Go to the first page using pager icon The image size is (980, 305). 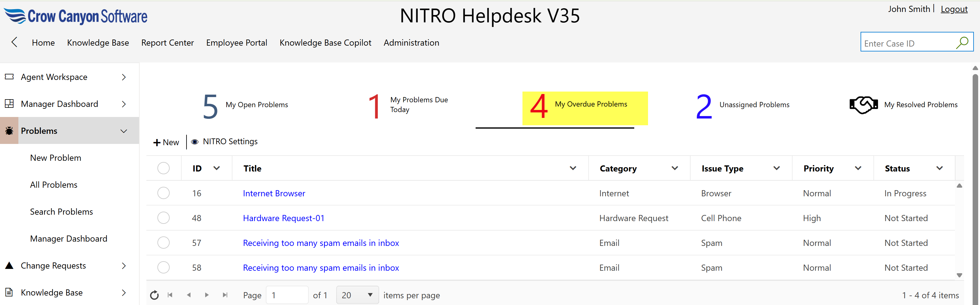170,295
